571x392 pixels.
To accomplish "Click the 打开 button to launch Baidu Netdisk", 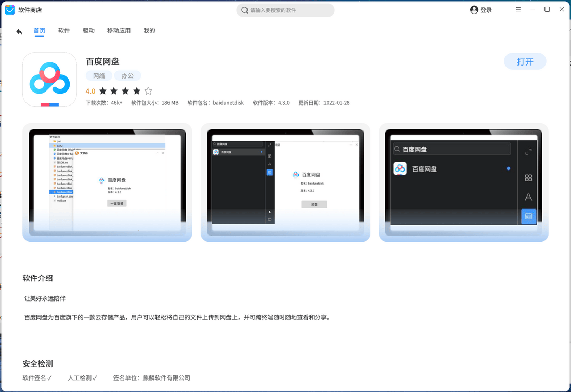I will click(525, 61).
